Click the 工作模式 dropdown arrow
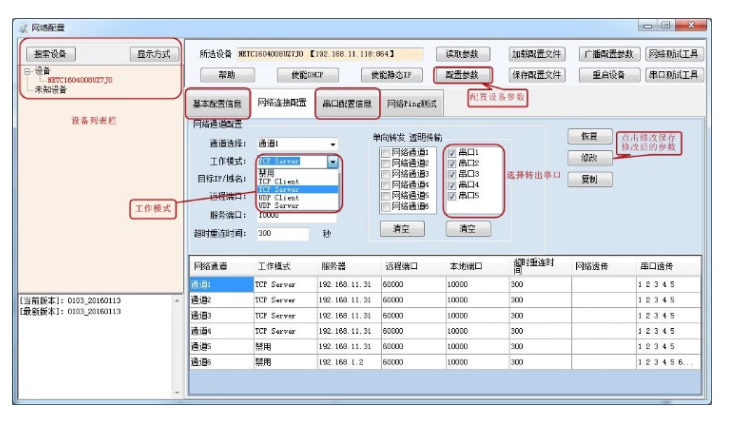This screenshot has width=737, height=424. [x=332, y=161]
